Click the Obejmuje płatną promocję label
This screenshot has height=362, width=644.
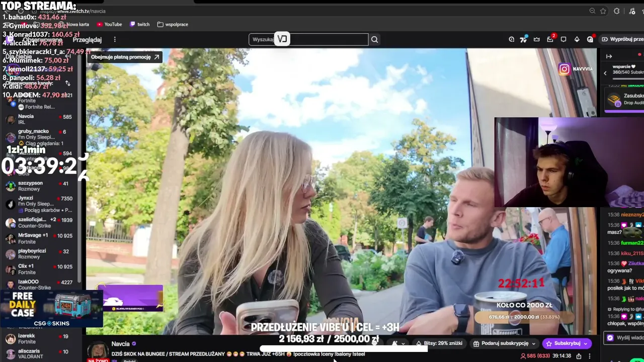pyautogui.click(x=125, y=57)
